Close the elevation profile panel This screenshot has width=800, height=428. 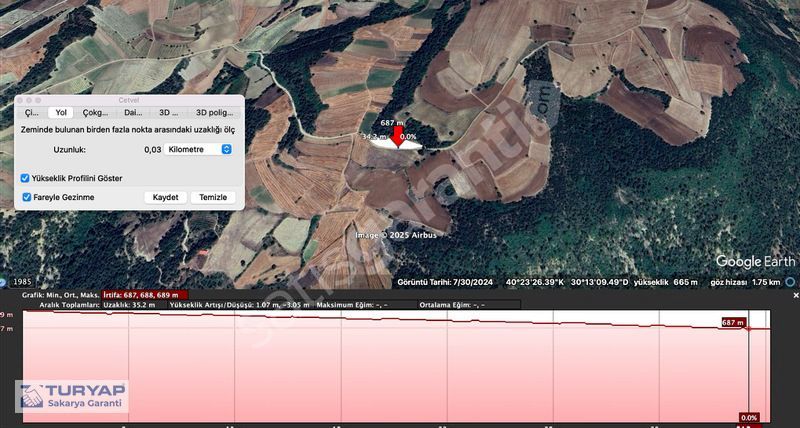794,295
